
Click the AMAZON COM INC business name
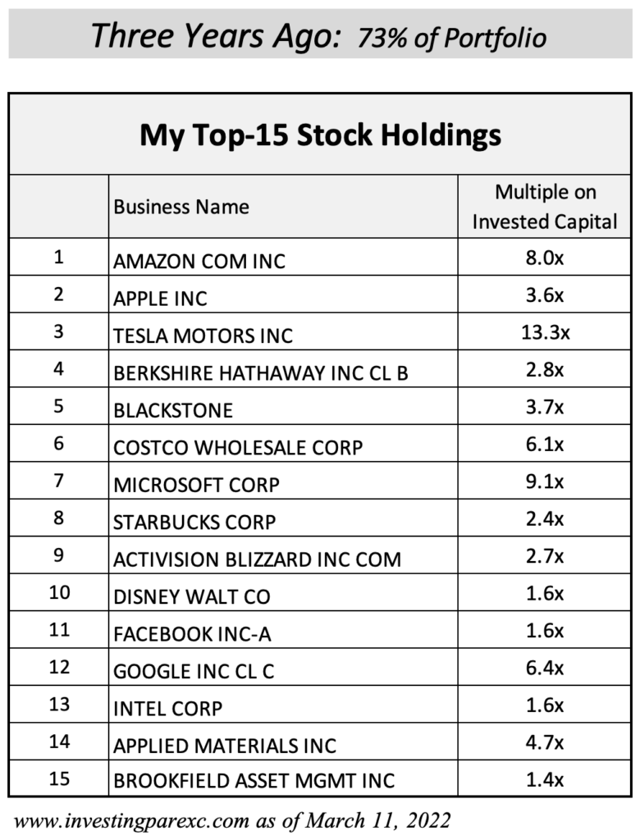click(x=199, y=262)
